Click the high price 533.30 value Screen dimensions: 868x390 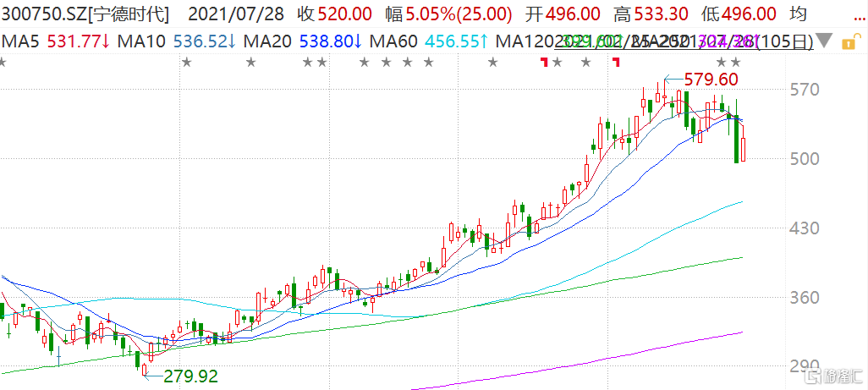click(660, 14)
